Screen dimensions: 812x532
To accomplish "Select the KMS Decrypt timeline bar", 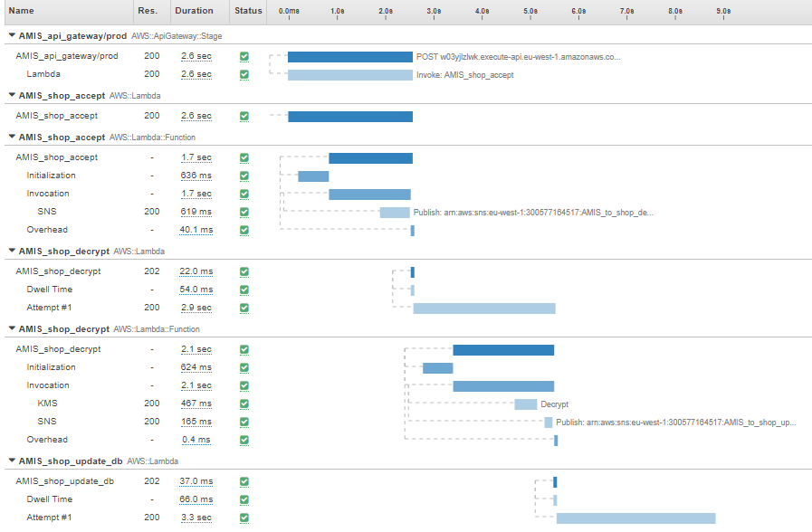I will point(525,404).
